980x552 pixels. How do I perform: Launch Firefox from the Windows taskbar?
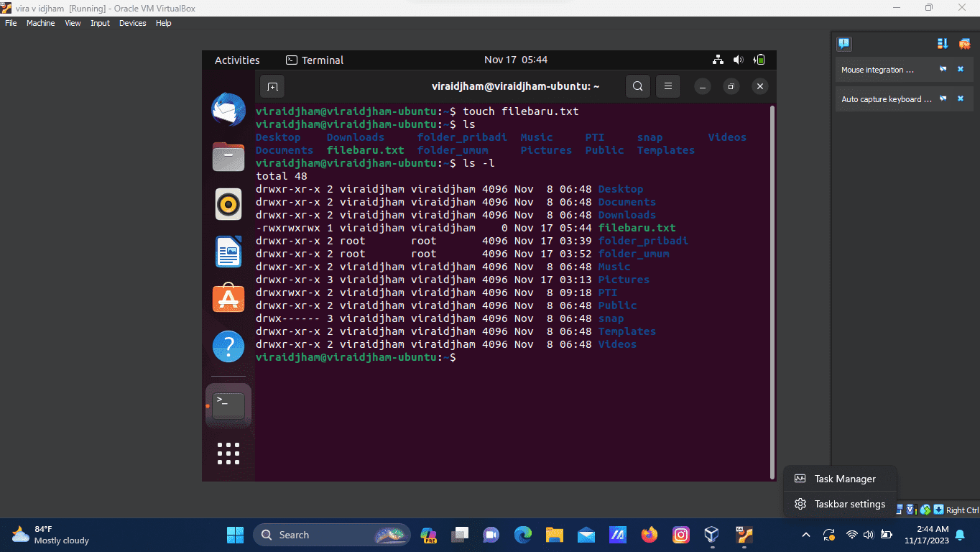tap(650, 535)
